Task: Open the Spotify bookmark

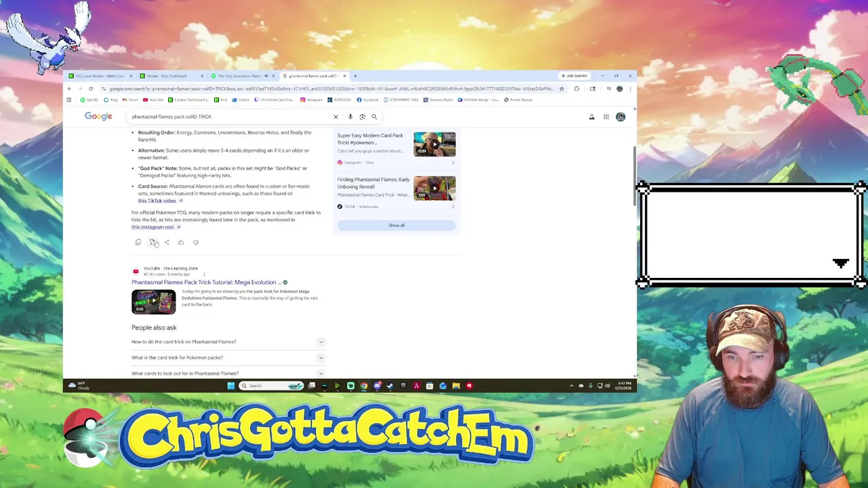Action: pos(90,100)
